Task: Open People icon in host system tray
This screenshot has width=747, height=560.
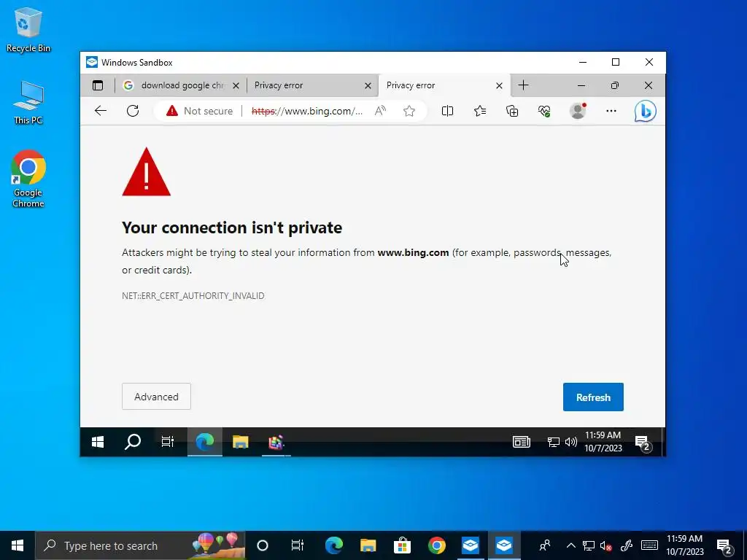Action: pos(544,545)
